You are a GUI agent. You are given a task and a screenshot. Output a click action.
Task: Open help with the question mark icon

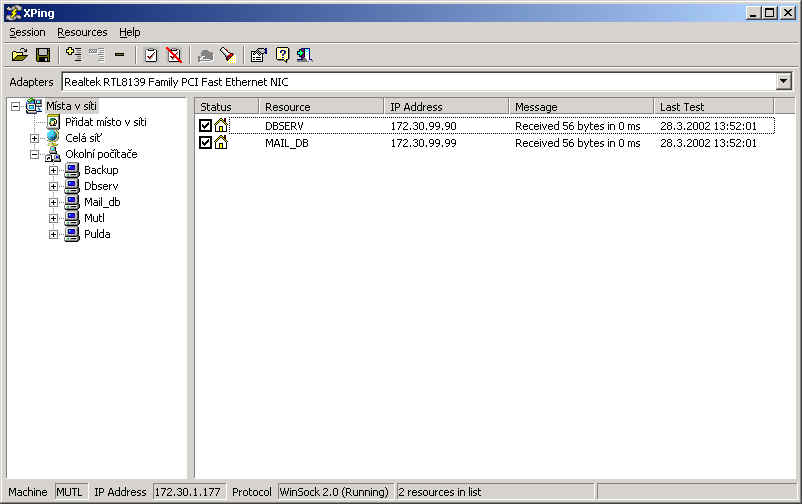[x=282, y=55]
